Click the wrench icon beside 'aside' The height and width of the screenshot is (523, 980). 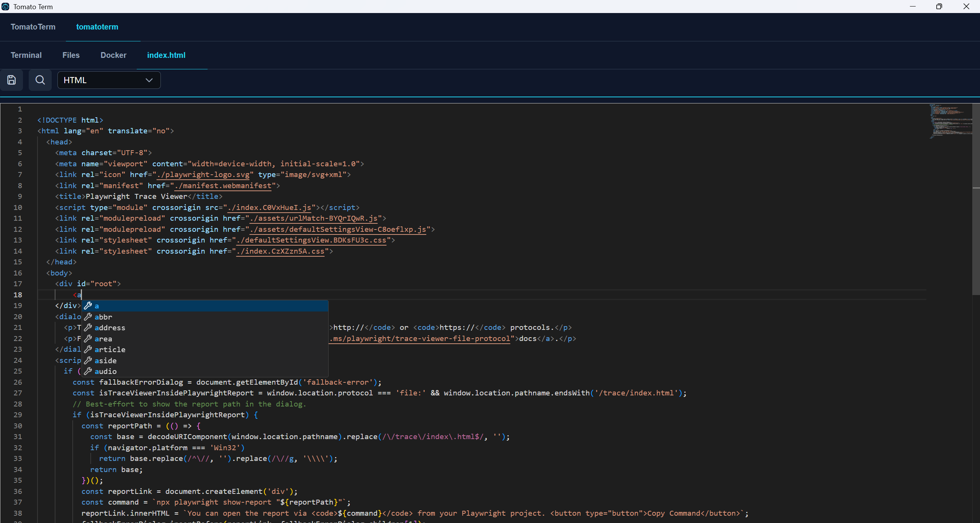coord(88,360)
